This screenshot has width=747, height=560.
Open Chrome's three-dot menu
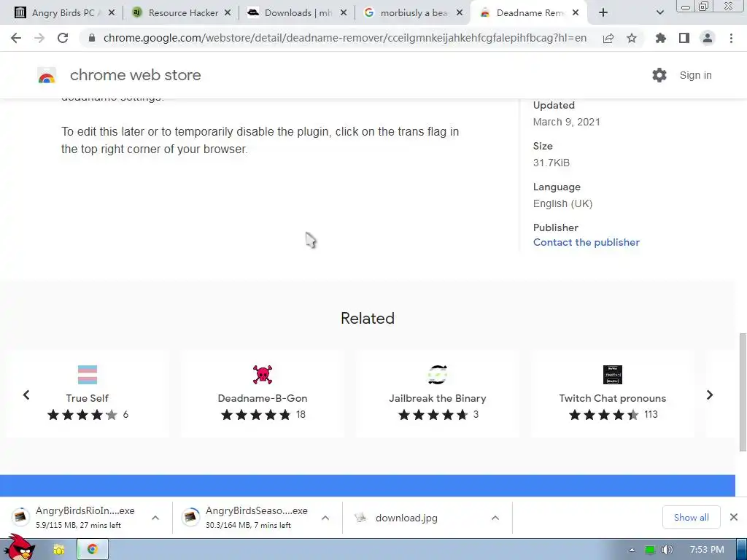pos(731,38)
